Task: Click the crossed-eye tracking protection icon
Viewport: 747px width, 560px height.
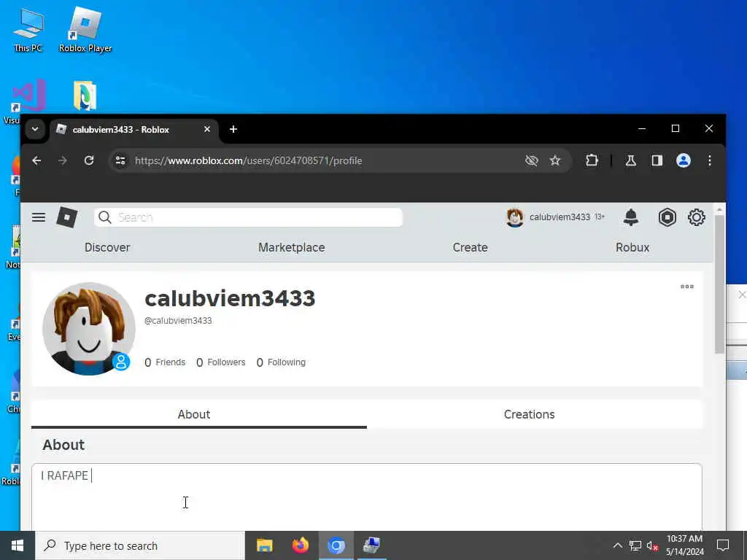Action: point(531,160)
